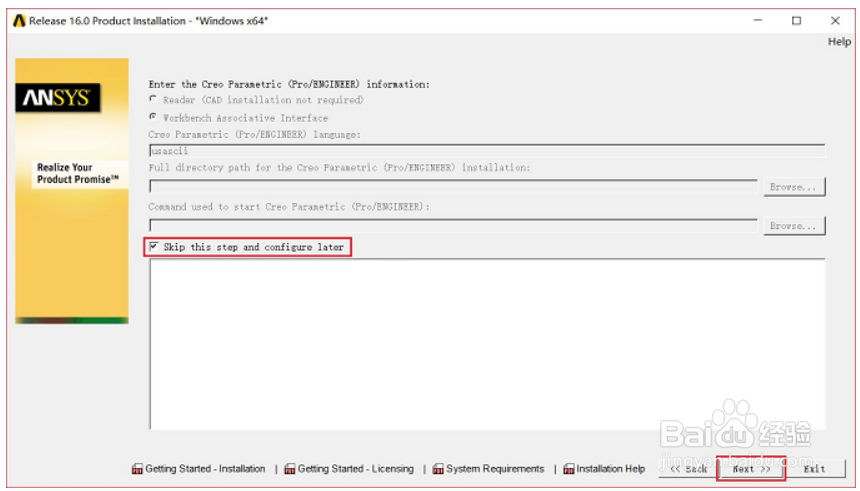The width and height of the screenshot is (860, 491).
Task: Open Getting Started - Installation PDF icon
Action: 137,469
